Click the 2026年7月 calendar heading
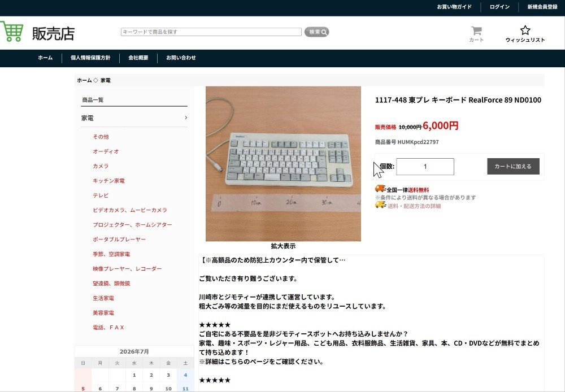Screen dimensions: 565x392 point(134,352)
